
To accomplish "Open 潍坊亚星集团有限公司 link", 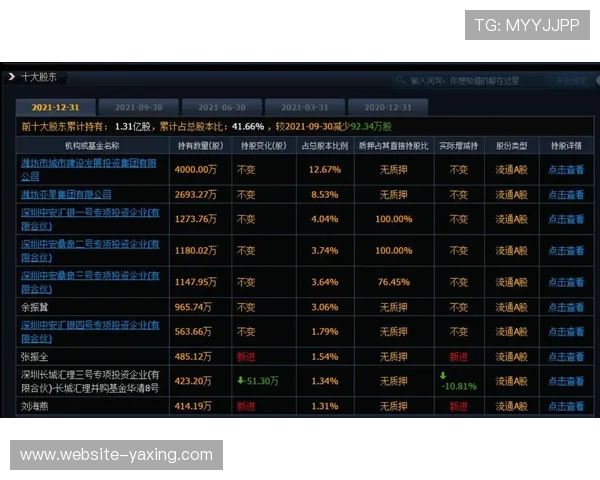I will coord(66,194).
